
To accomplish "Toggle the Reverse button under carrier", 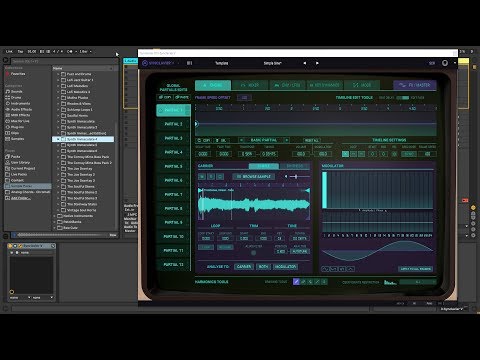I will tap(225, 247).
